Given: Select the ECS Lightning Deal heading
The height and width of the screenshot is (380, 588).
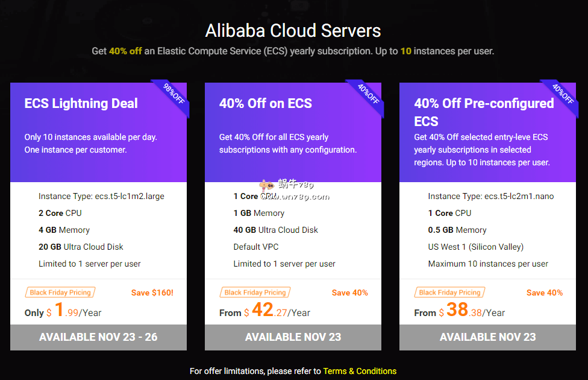Looking at the screenshot, I should (x=81, y=103).
